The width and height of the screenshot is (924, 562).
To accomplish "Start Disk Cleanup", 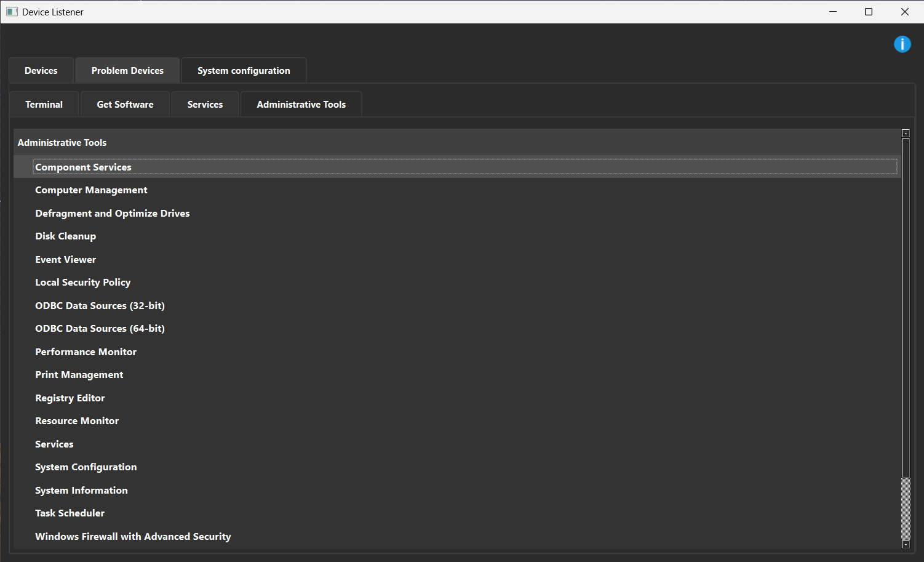I will click(x=65, y=236).
